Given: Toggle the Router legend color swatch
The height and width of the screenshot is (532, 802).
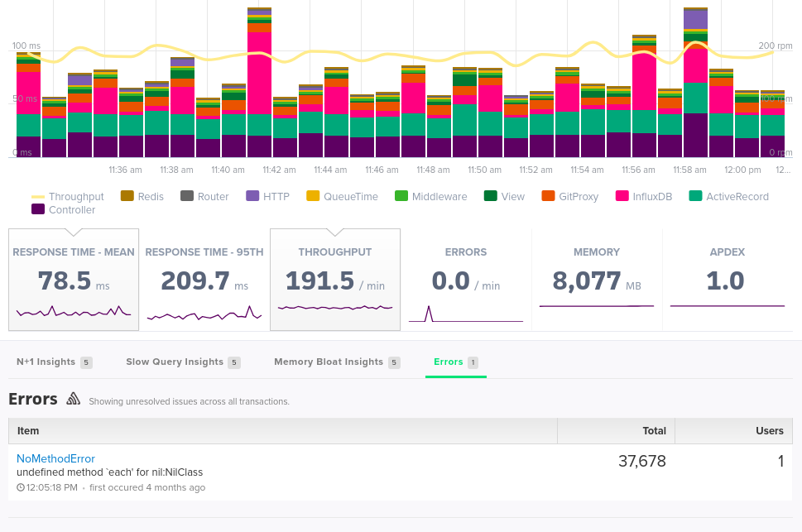Looking at the screenshot, I should click(187, 196).
